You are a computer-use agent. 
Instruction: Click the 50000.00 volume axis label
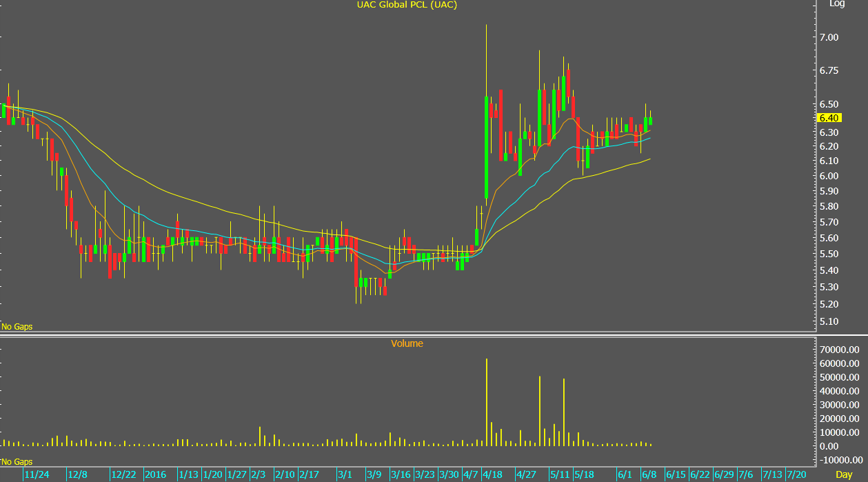pos(838,377)
